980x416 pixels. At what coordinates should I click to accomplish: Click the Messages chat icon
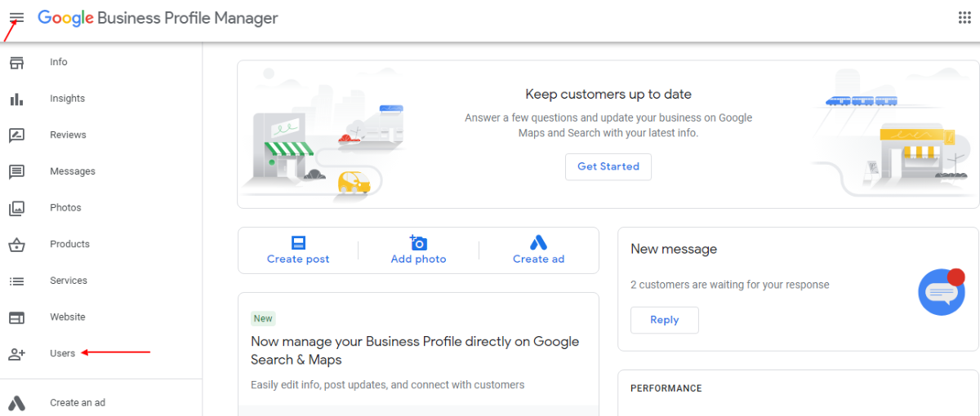click(x=16, y=171)
